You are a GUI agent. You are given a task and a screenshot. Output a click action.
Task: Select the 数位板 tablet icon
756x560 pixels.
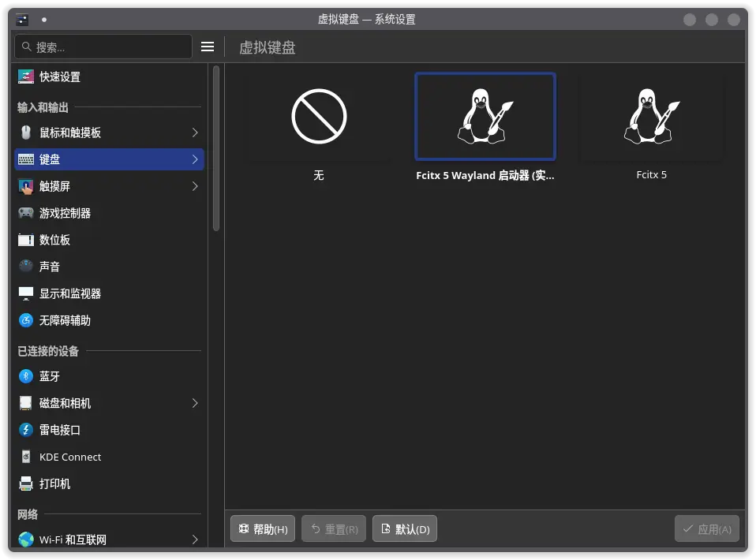pos(26,240)
